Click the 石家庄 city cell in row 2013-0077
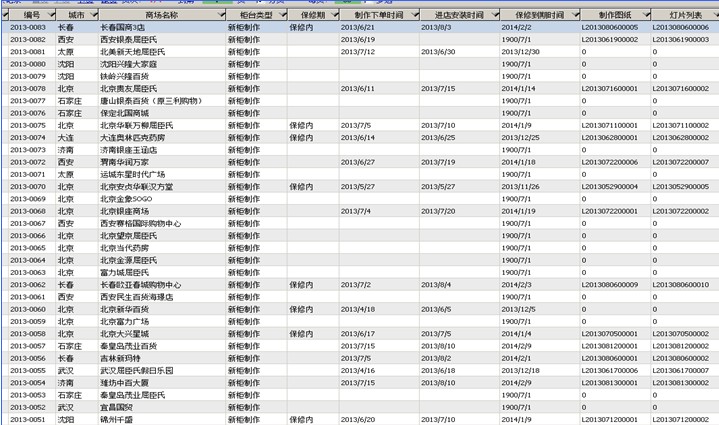Image resolution: width=719 pixels, height=425 pixels. coord(70,101)
